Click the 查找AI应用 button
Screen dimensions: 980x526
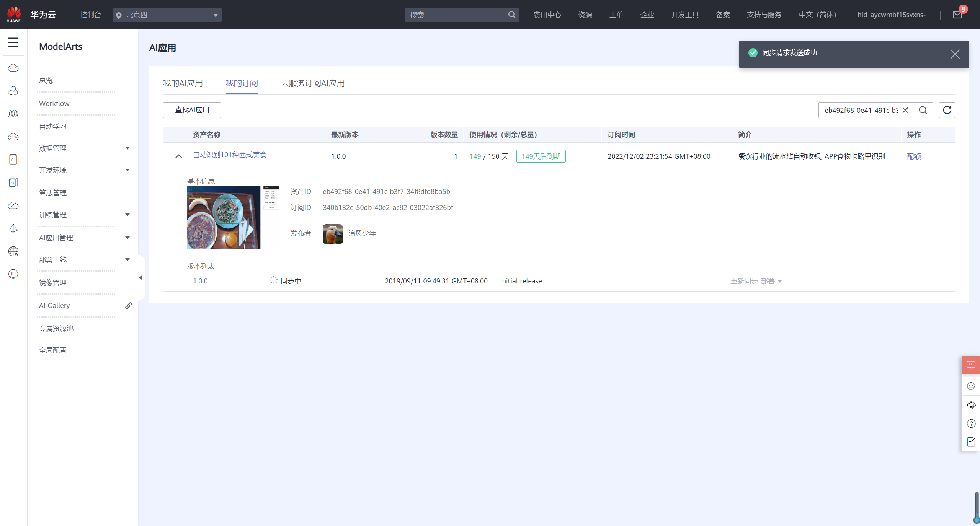pyautogui.click(x=192, y=110)
